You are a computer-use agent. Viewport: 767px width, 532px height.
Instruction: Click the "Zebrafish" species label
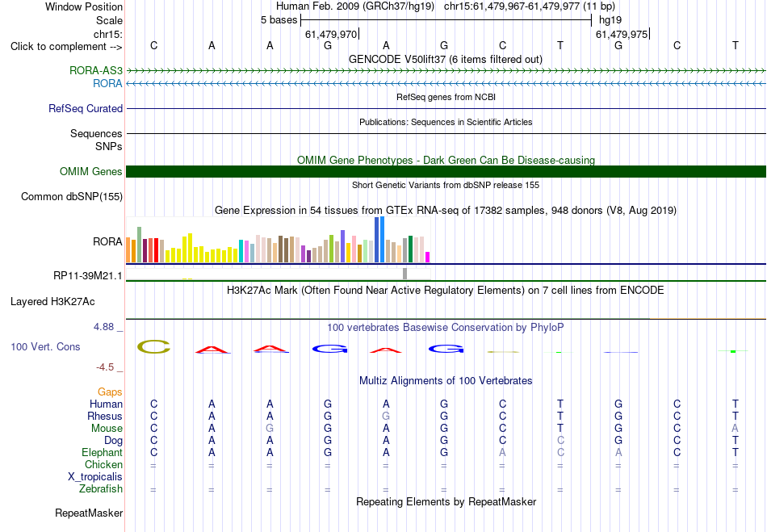(101, 489)
